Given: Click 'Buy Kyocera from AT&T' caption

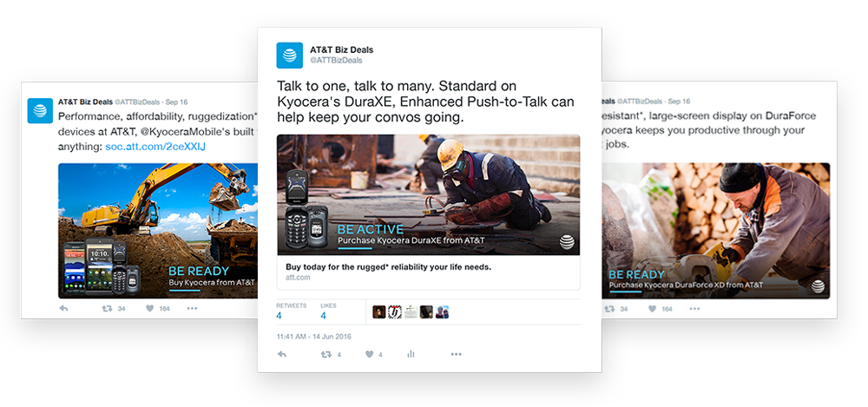Looking at the screenshot, I should pos(212,282).
